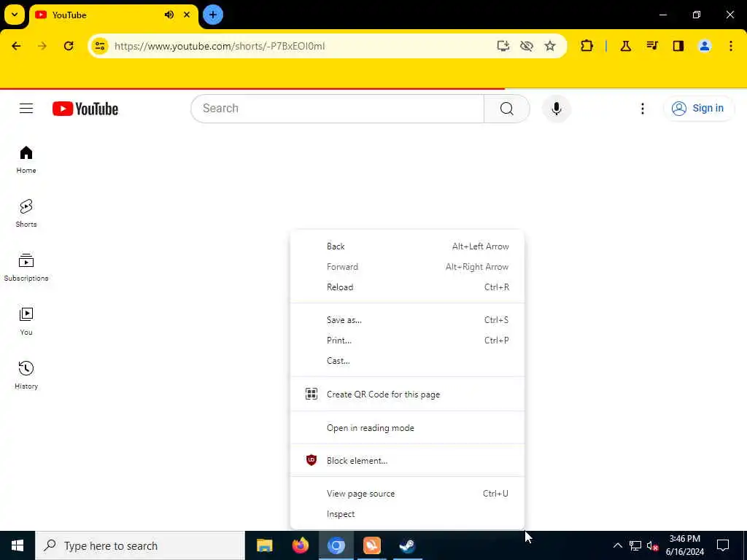
Task: Select View page source
Action: [407, 494]
